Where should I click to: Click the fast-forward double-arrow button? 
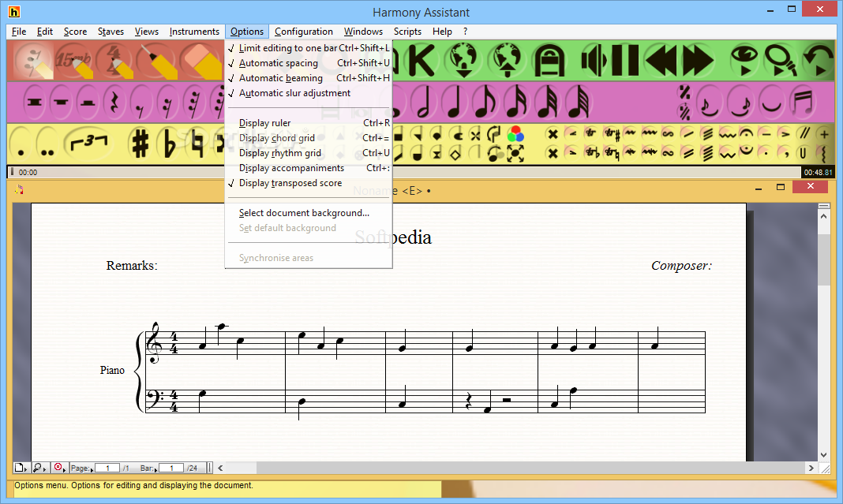[698, 60]
